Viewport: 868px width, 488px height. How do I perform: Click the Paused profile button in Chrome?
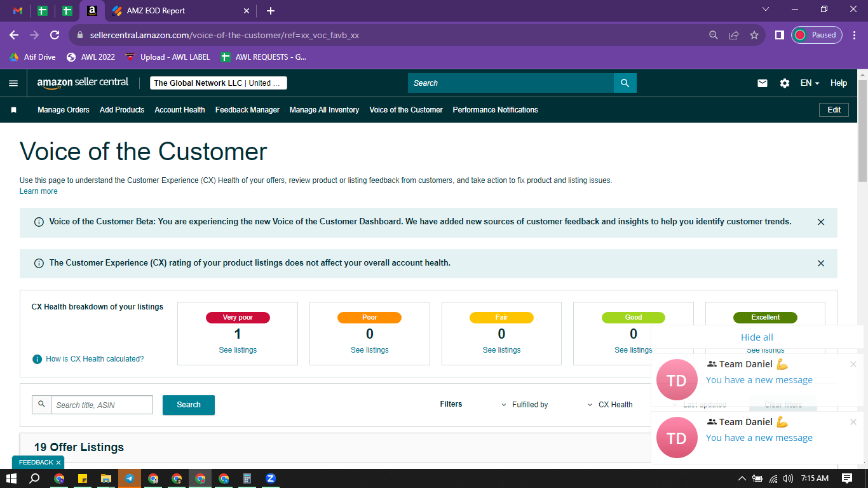[817, 35]
